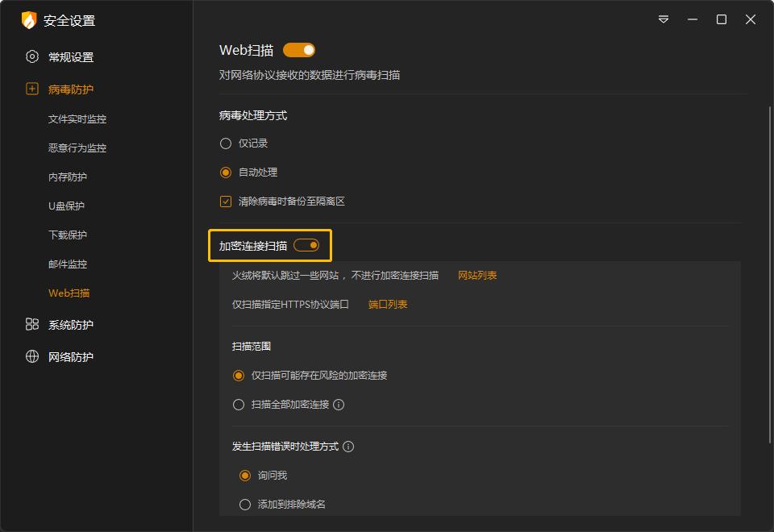The image size is (774, 532).
Task: Open the 端口列表 link
Action: point(388,305)
